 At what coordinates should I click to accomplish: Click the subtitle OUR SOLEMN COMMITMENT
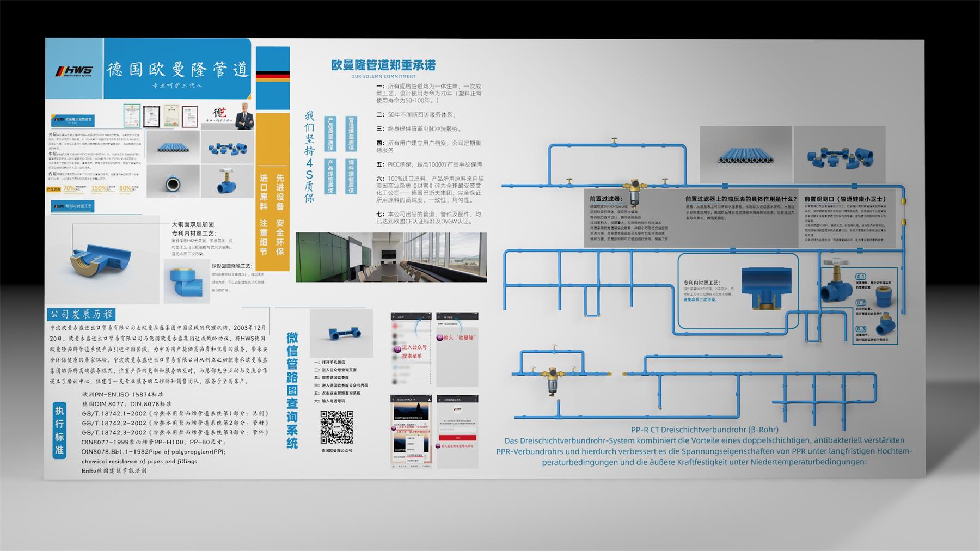point(383,76)
